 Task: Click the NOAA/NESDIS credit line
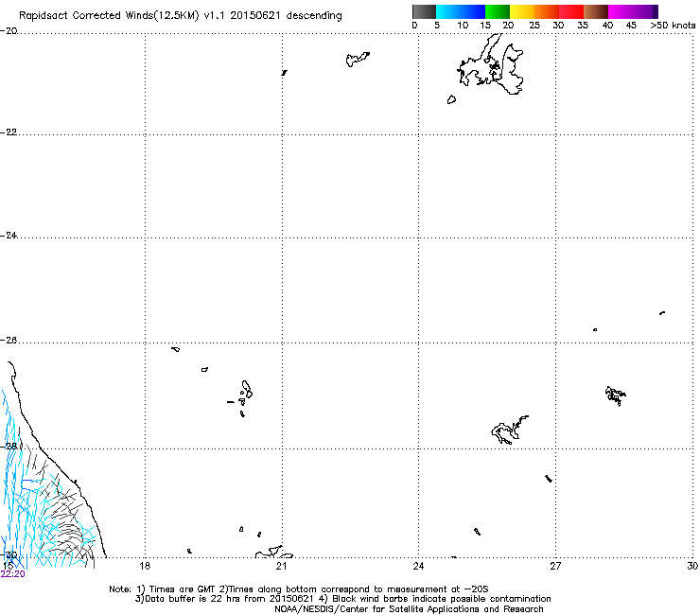tap(409, 609)
